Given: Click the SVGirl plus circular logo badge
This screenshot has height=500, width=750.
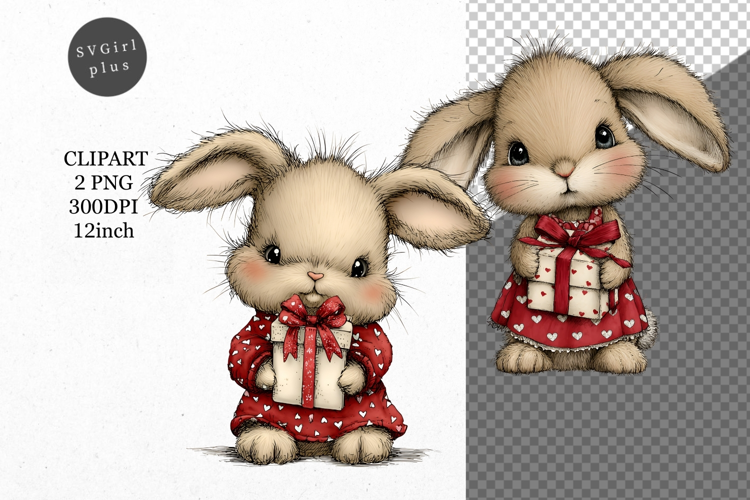Looking at the screenshot, I should click(107, 57).
